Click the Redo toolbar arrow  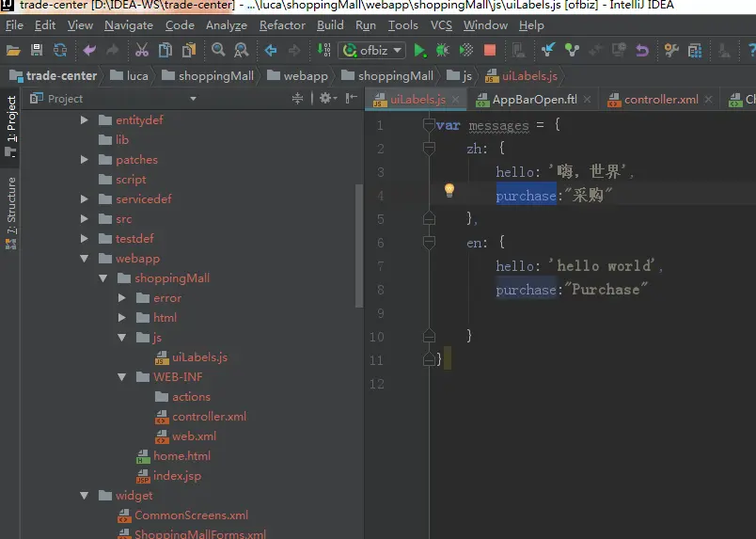(x=112, y=50)
